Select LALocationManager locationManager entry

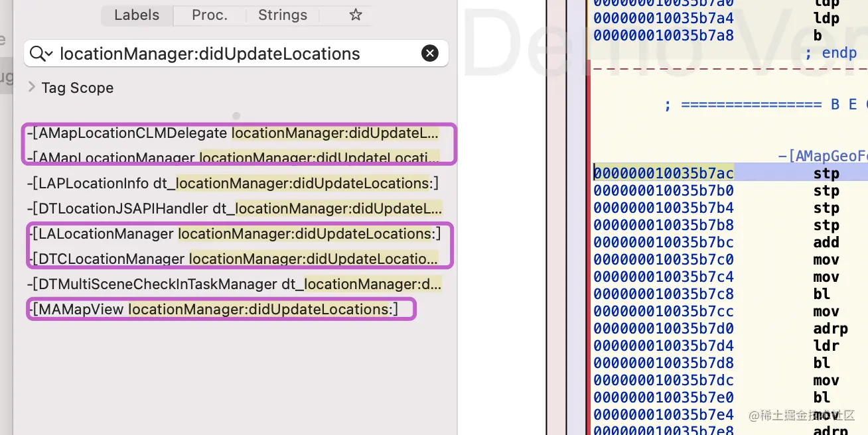click(x=234, y=233)
